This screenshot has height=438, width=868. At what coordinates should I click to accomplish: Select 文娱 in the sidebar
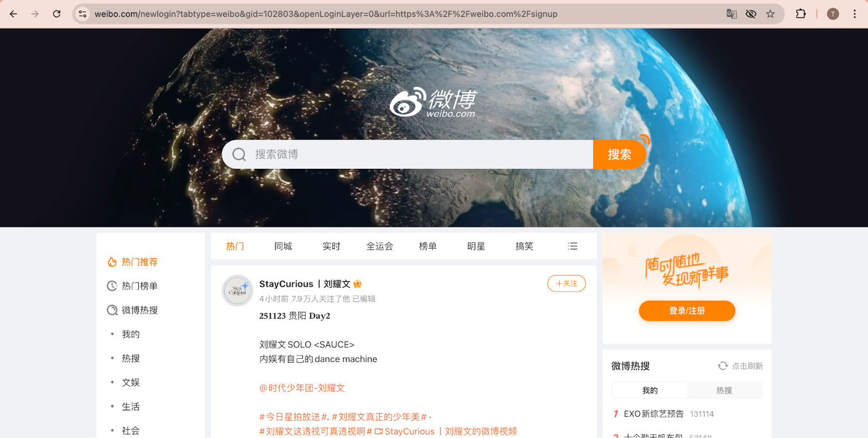[x=131, y=383]
